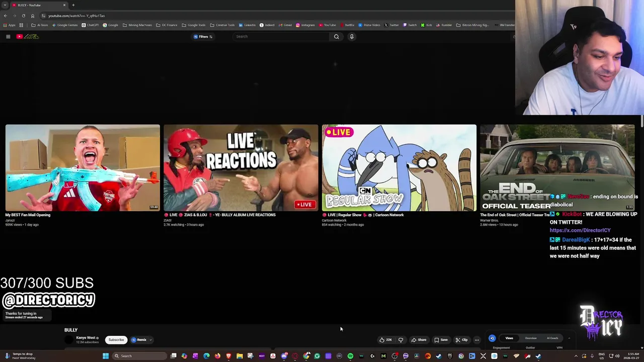
Task: Launch Brave browser from the taskbar
Action: 228,356
